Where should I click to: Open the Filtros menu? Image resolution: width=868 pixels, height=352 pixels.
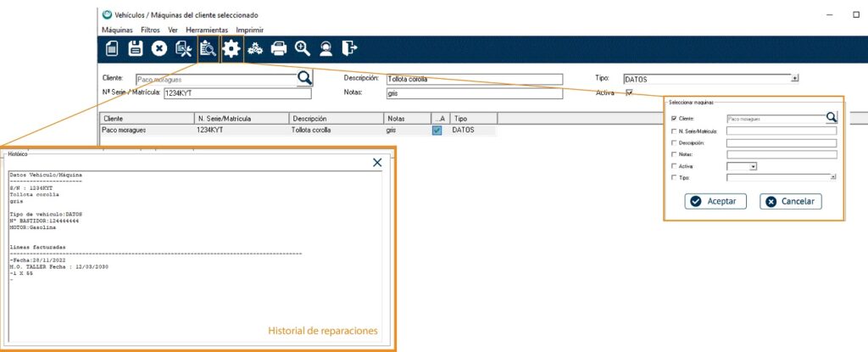pos(150,30)
